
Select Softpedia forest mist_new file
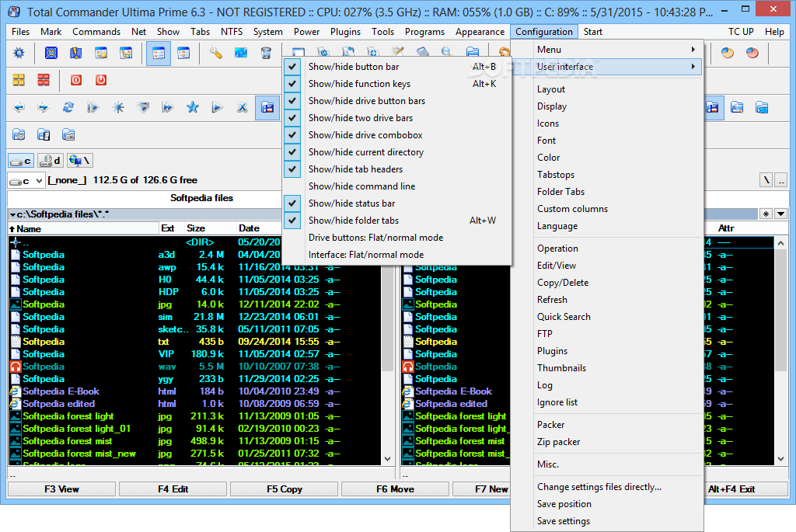tap(79, 454)
